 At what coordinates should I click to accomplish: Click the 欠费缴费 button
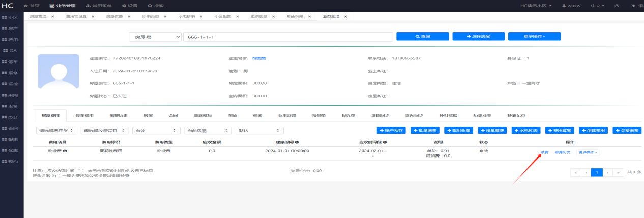pyautogui.click(x=627, y=131)
